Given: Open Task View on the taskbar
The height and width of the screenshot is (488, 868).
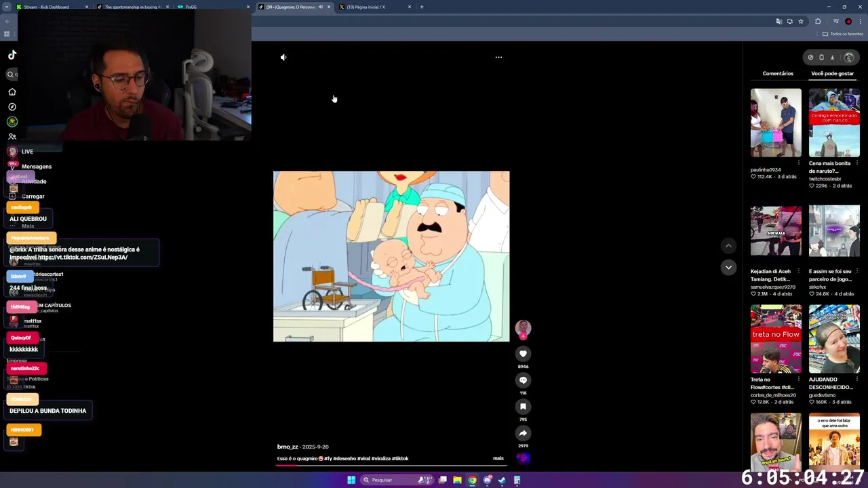Looking at the screenshot, I should point(443,480).
